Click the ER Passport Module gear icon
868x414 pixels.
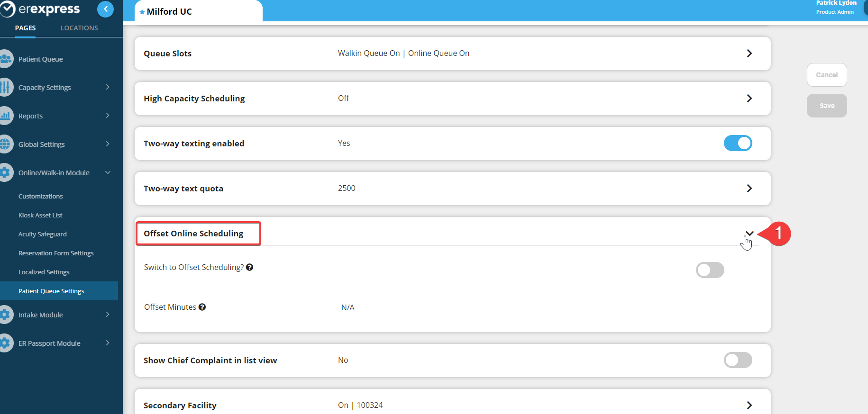tap(6, 343)
